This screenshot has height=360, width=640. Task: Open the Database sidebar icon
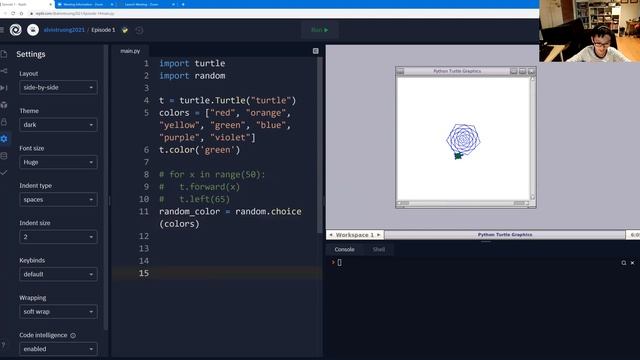coord(4,156)
